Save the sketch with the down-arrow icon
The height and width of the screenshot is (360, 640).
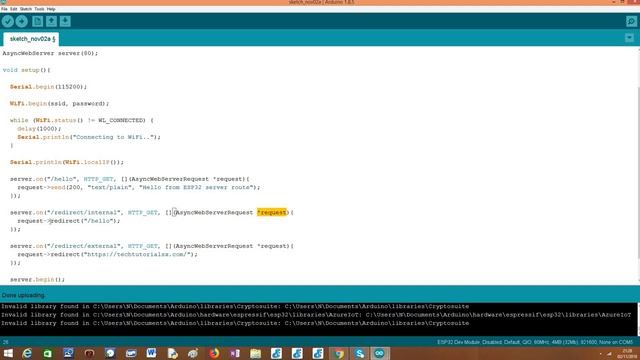tap(65, 21)
